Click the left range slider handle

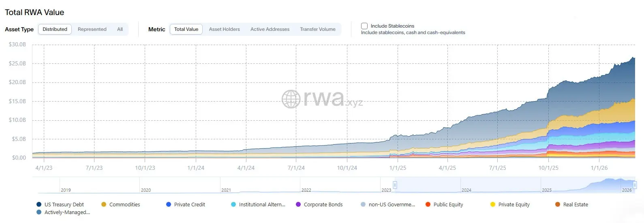pos(395,185)
